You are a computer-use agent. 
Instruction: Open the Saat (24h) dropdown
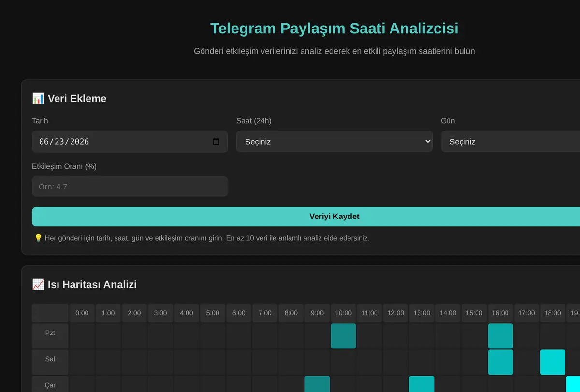tap(334, 142)
